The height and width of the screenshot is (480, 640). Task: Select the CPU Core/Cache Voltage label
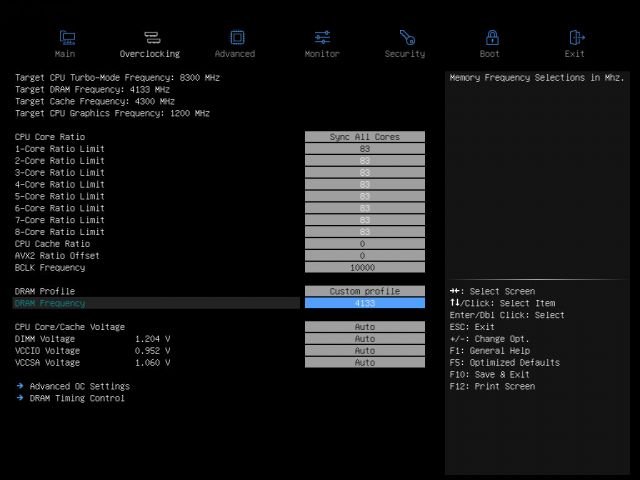70,327
